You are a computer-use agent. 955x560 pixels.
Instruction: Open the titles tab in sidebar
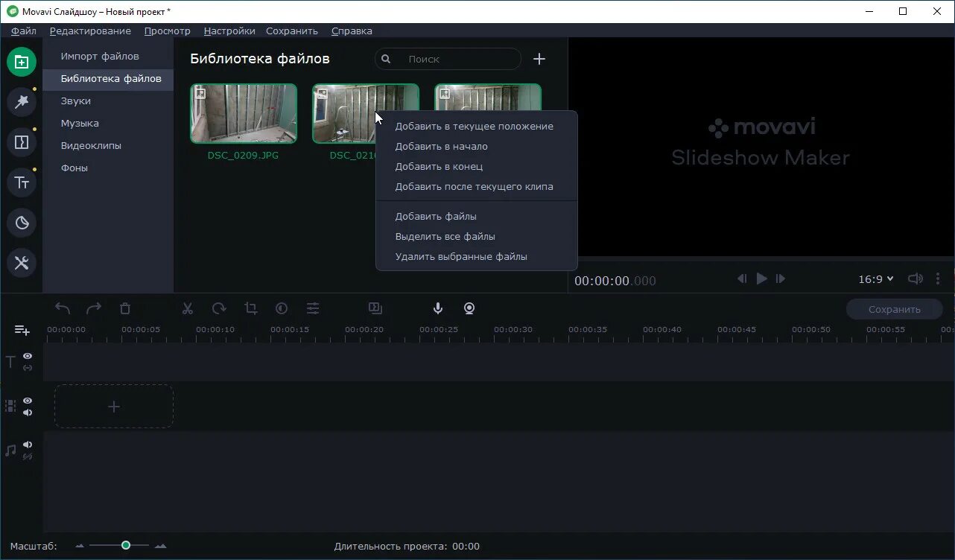[22, 182]
